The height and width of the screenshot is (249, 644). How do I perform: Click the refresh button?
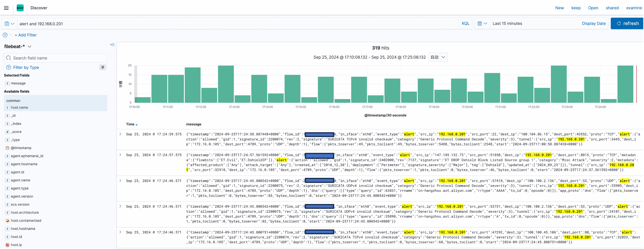click(x=627, y=23)
